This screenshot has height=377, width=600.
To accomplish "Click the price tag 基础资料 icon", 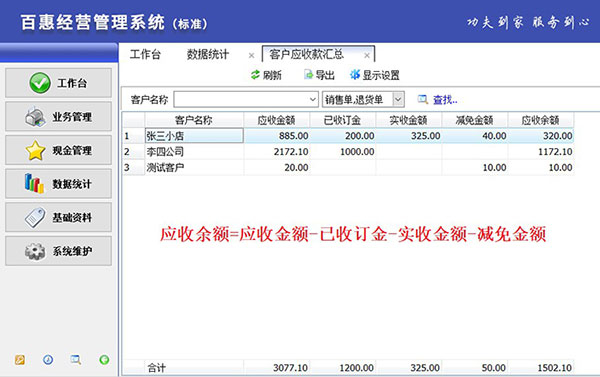I will (x=35, y=217).
